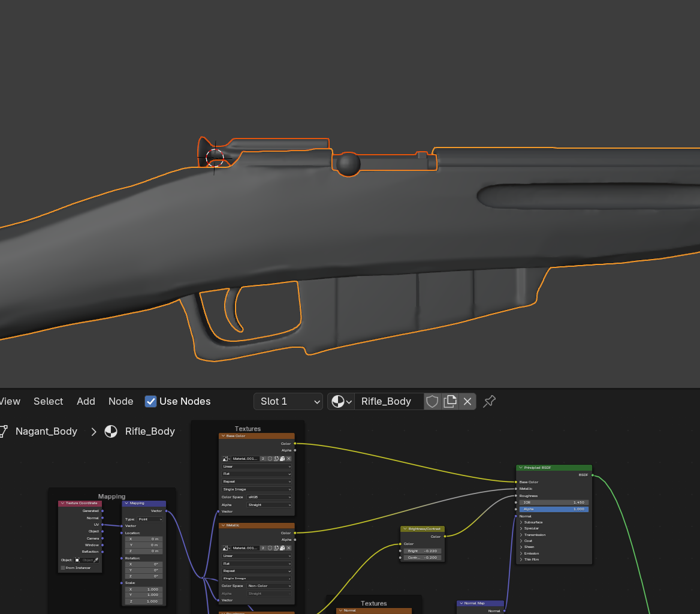Open the Node menu
Viewport: 700px width, 614px height.
(x=120, y=401)
